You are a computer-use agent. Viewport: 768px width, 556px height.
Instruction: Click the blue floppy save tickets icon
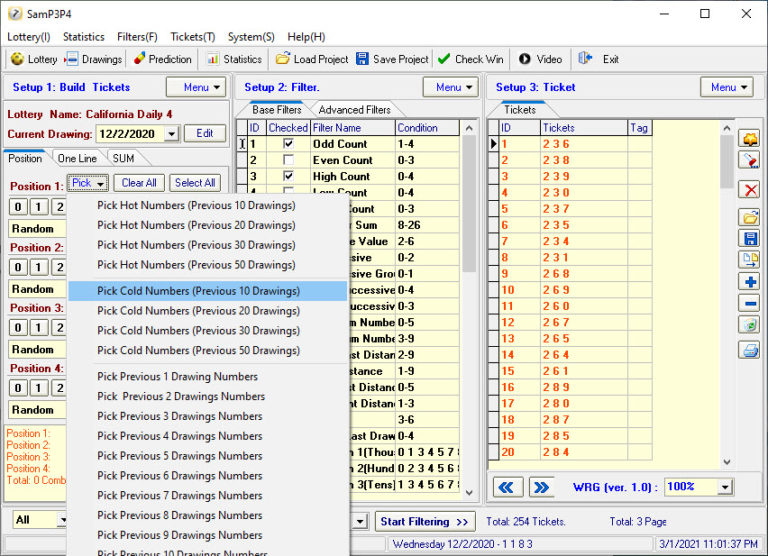click(749, 239)
